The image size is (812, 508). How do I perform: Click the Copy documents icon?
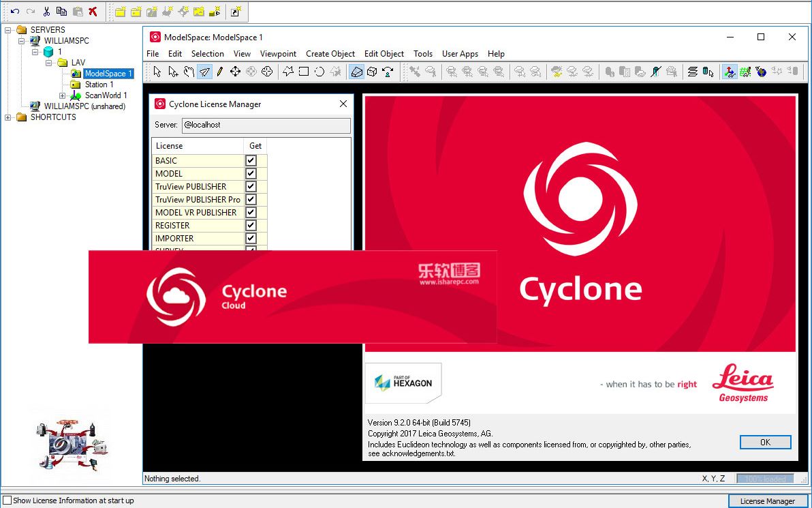click(x=61, y=12)
